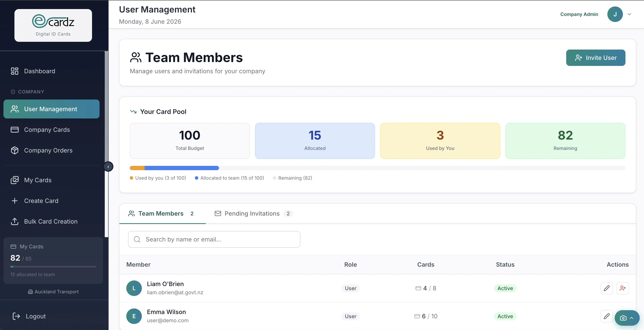Click the Invite User button

pyautogui.click(x=596, y=58)
